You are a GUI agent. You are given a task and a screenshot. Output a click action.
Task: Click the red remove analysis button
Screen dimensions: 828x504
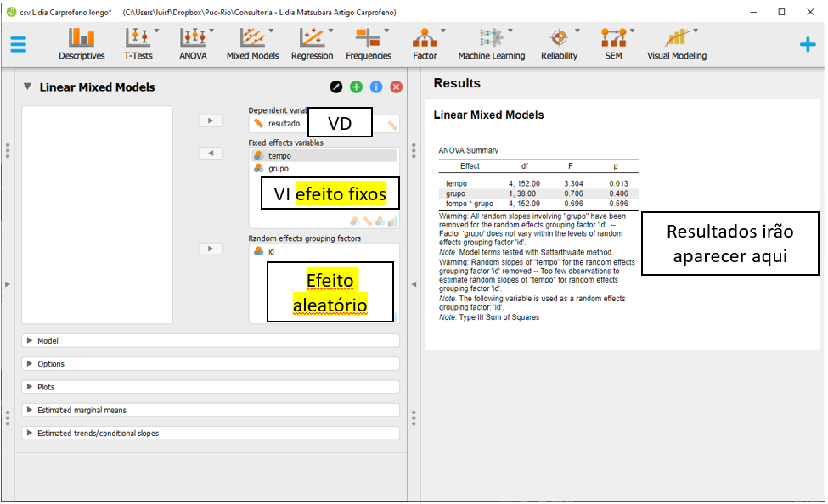tap(396, 87)
